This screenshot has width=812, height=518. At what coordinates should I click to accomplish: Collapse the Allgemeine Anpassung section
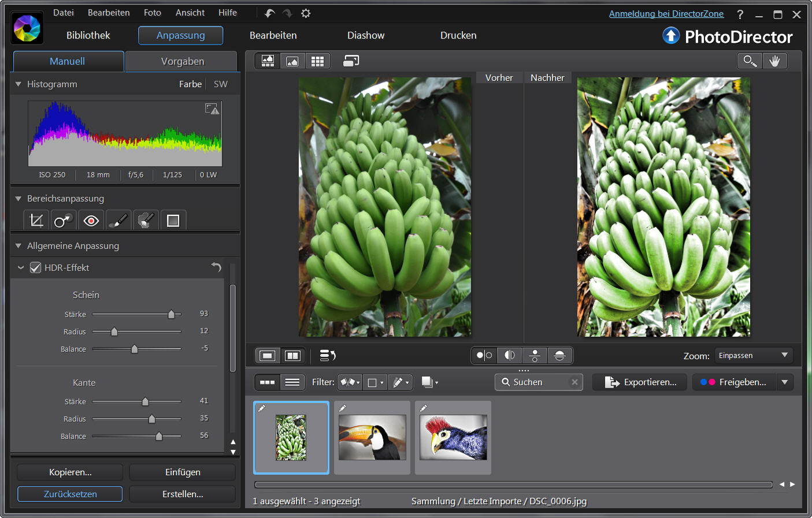pos(18,246)
